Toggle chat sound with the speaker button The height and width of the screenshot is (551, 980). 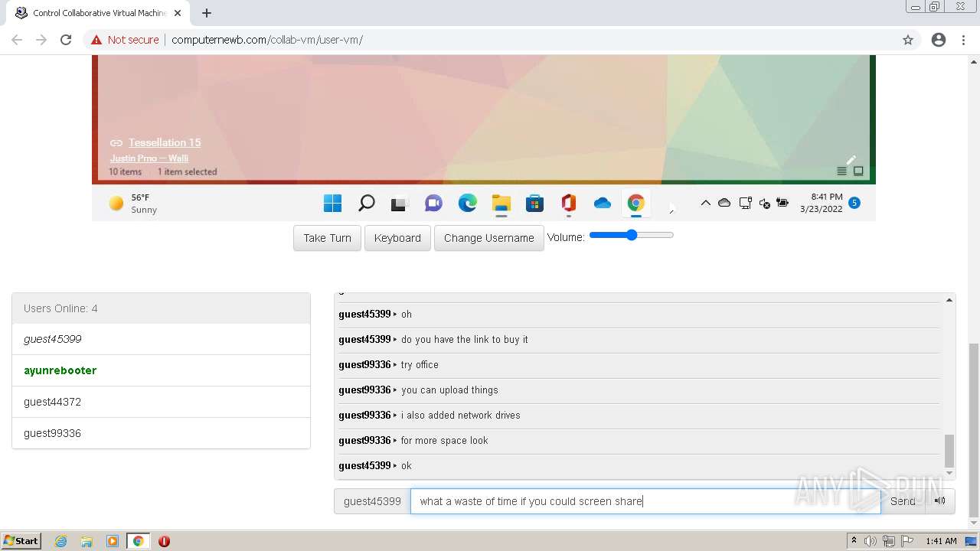point(940,501)
